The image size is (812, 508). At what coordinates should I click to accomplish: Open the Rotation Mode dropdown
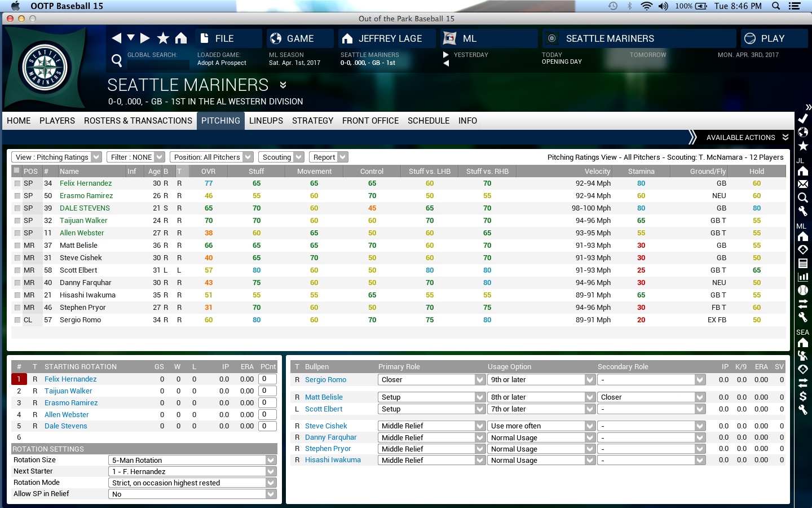[192, 483]
